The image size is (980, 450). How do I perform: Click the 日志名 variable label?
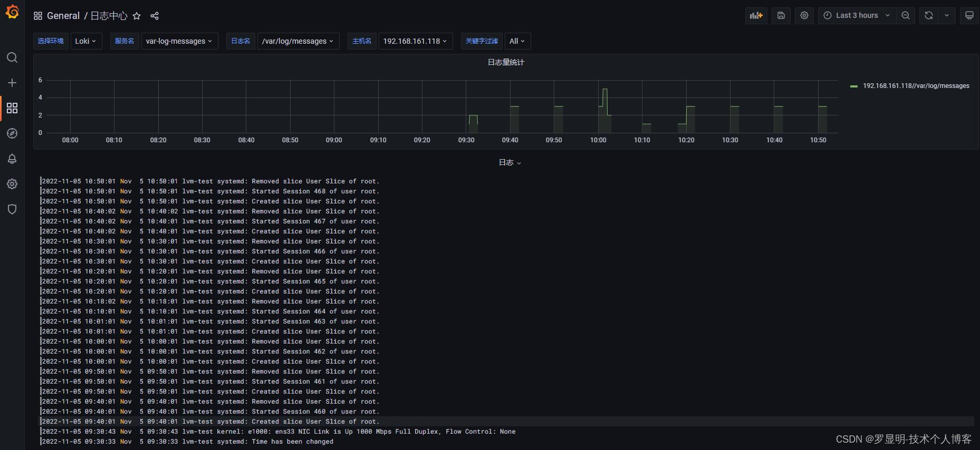click(x=241, y=41)
